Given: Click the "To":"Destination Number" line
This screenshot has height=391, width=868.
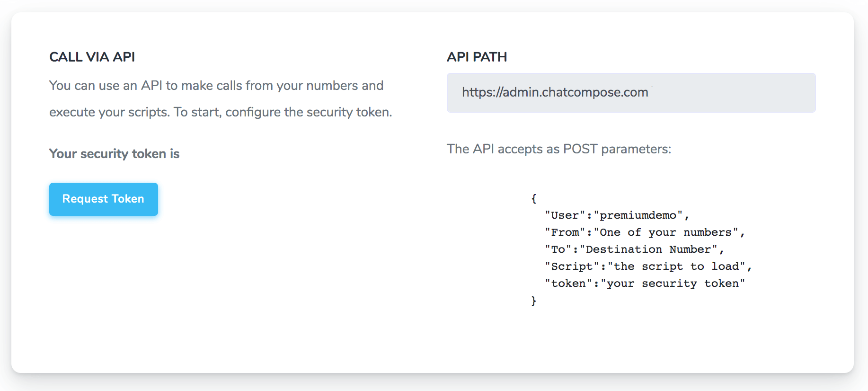Looking at the screenshot, I should click(635, 249).
